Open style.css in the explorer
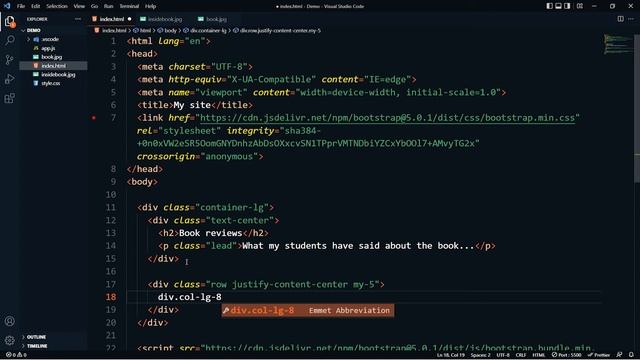 pos(51,83)
